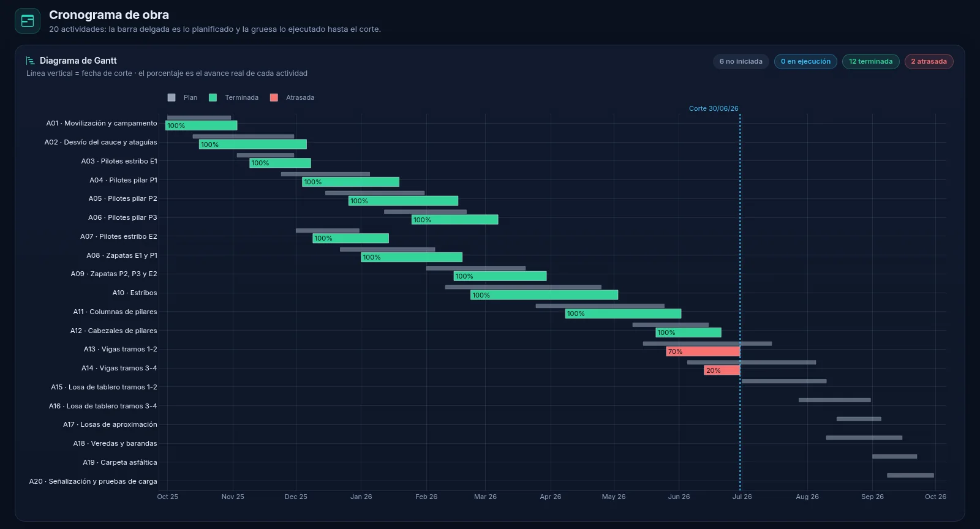Viewport: 980px width, 529px height.
Task: Click the "Oct 25" axis label
Action: [x=168, y=497]
